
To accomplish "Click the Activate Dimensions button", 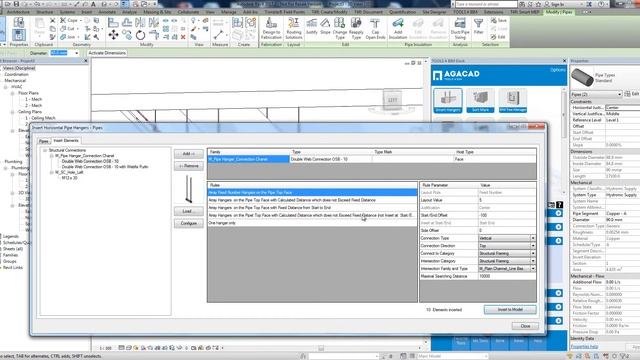I will (x=107, y=53).
